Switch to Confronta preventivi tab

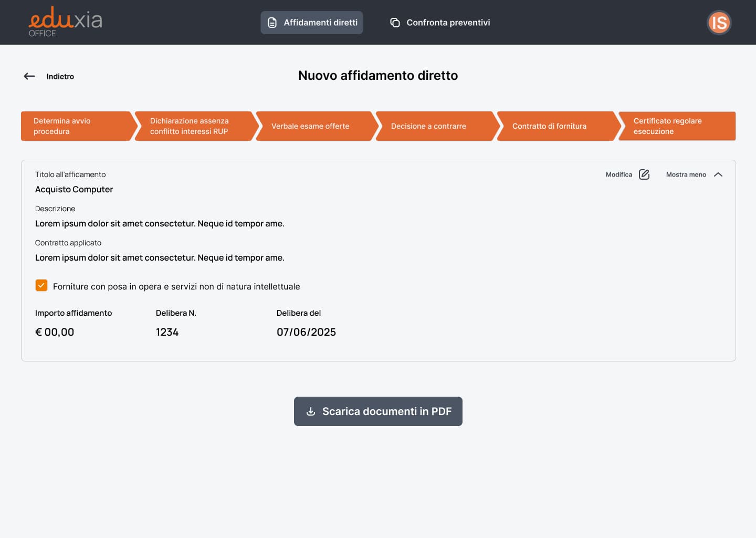pyautogui.click(x=448, y=23)
